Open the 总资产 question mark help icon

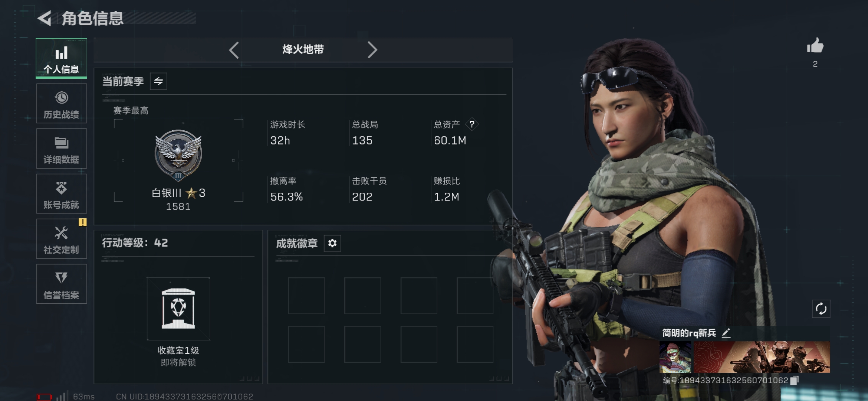[472, 124]
